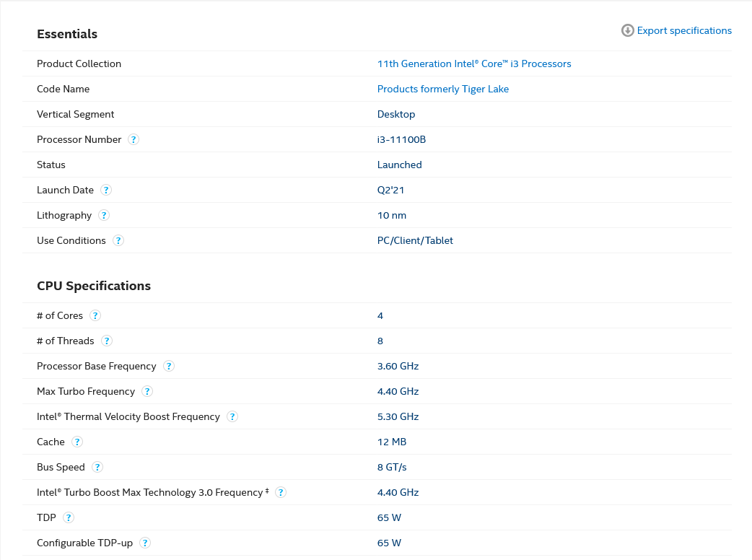
Task: Open the Lithography help tooltip icon
Action: click(x=104, y=215)
